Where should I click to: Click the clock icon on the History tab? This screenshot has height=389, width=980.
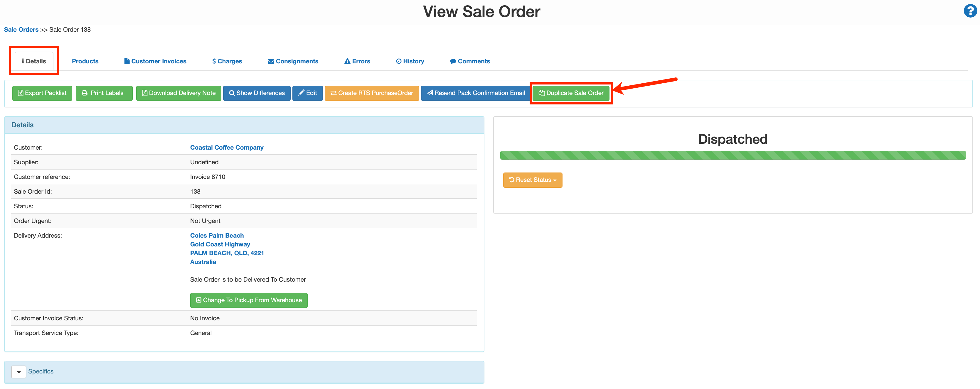coord(398,61)
